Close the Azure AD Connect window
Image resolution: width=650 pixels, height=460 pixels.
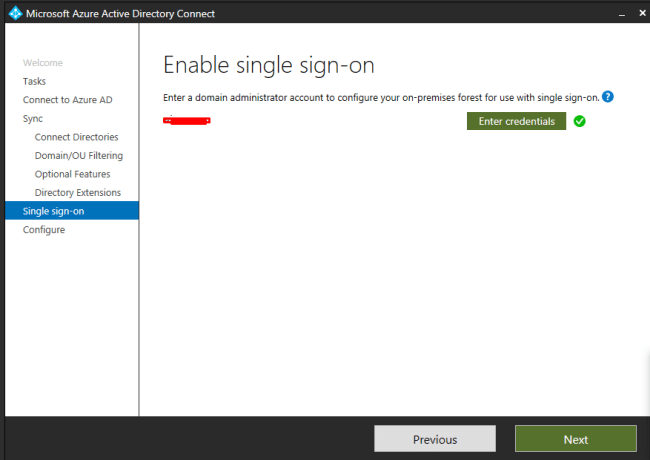click(642, 13)
